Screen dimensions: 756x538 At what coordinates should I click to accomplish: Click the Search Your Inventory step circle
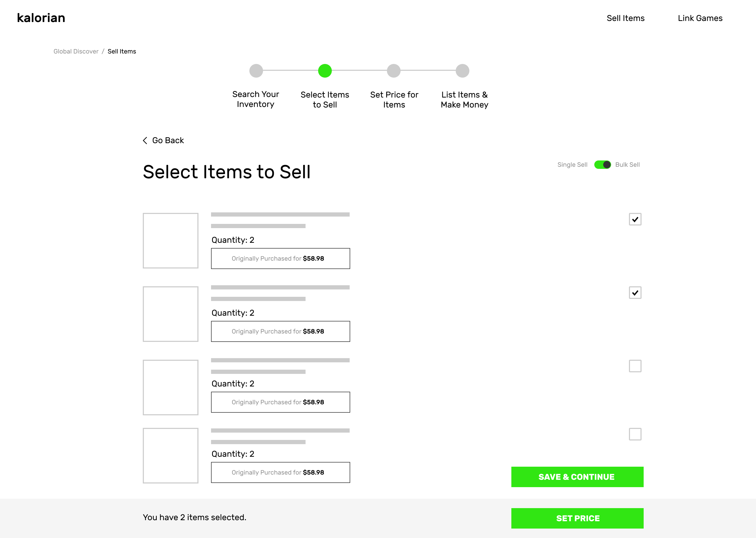(256, 71)
